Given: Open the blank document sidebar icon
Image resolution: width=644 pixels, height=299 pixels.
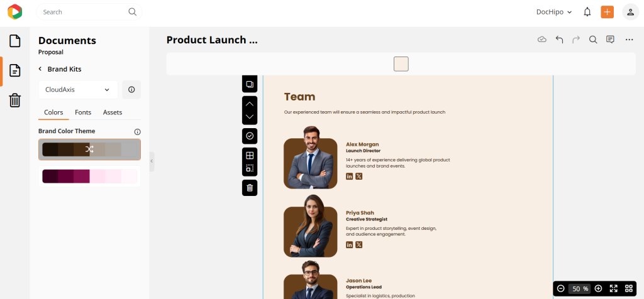Looking at the screenshot, I should [15, 41].
